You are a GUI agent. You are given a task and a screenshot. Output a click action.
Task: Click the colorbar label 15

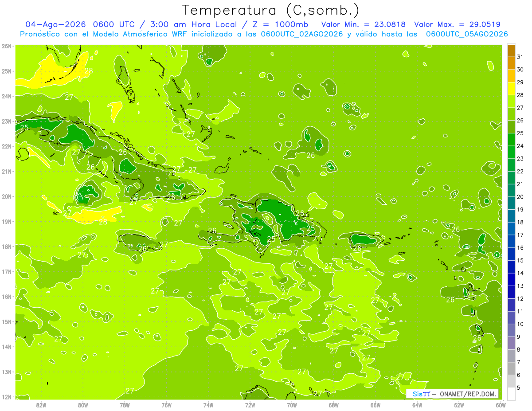pos(520,260)
